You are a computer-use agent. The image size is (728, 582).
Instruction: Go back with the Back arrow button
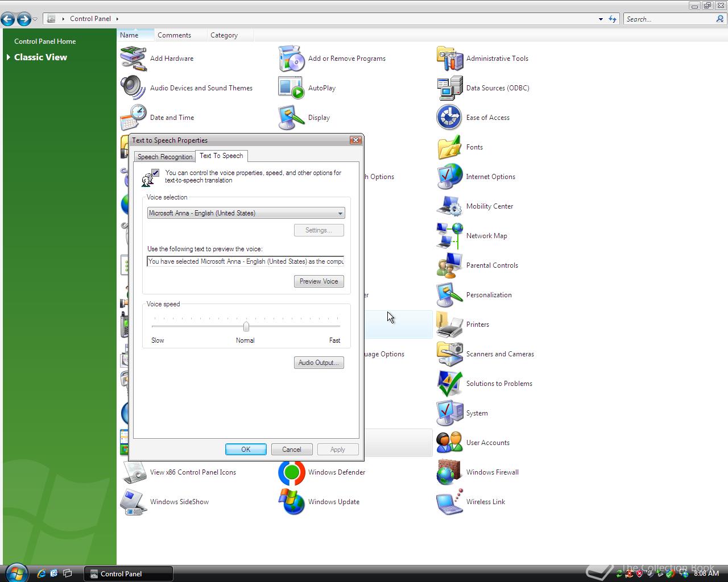[8, 19]
